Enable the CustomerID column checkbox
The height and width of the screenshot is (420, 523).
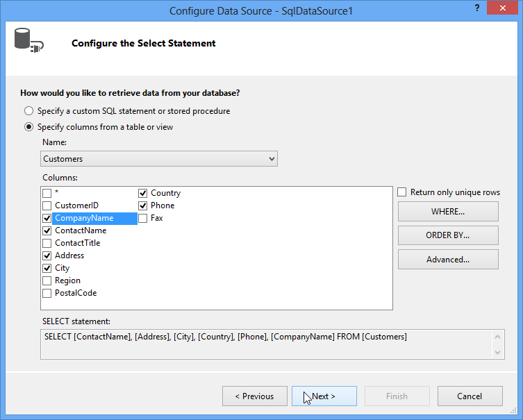pyautogui.click(x=47, y=205)
